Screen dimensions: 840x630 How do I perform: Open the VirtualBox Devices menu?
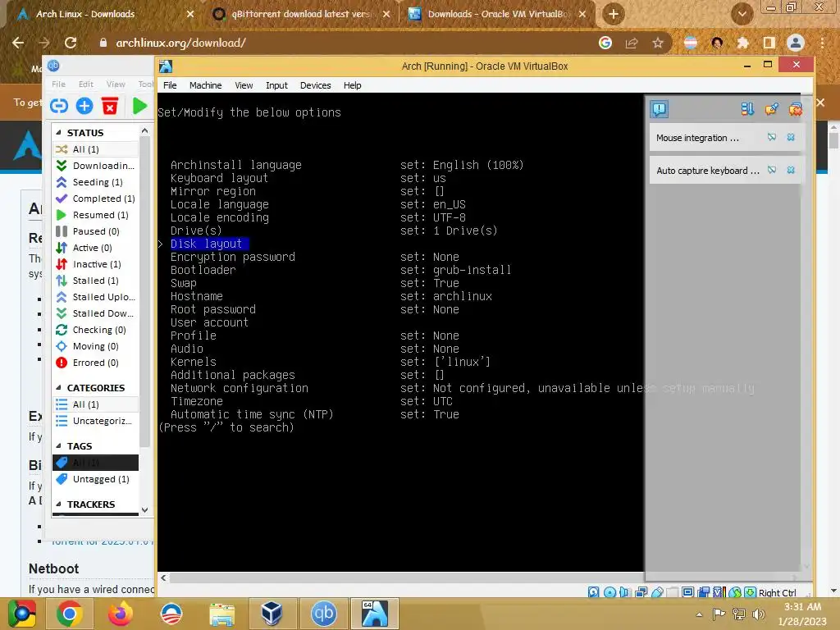click(316, 85)
